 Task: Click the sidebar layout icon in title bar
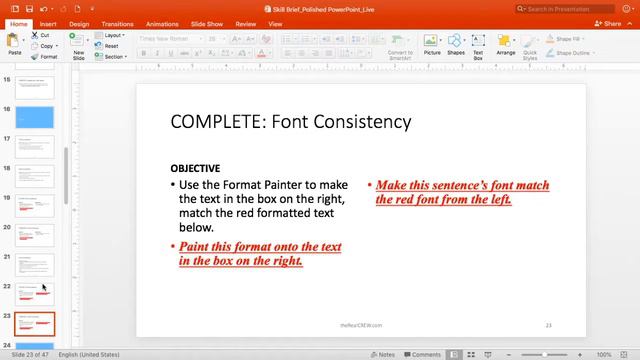click(15, 9)
